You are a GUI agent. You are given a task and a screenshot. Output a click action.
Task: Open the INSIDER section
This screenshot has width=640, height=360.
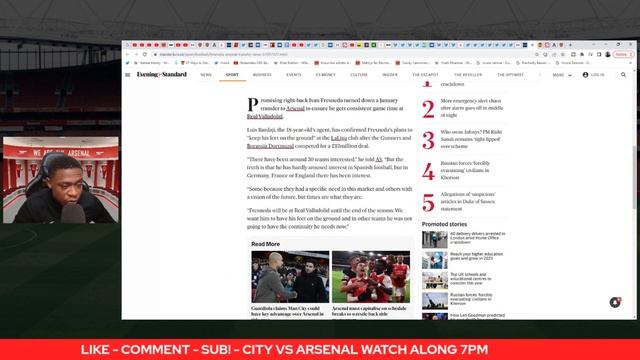coord(390,75)
